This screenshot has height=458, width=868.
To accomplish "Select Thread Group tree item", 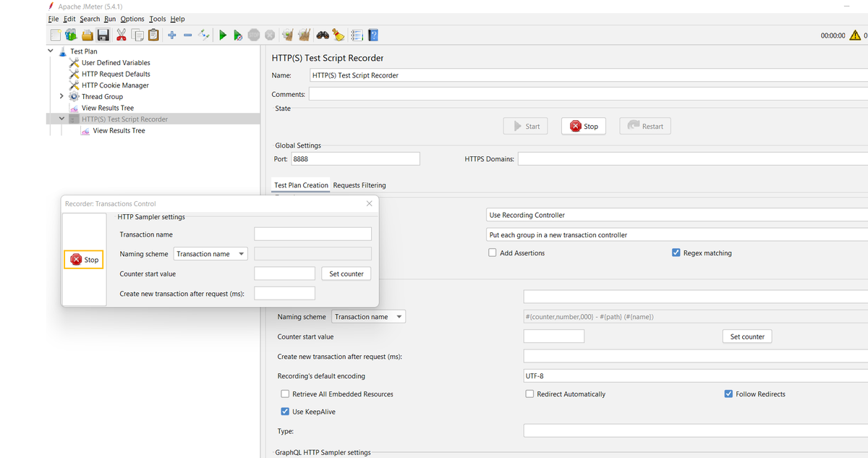I will [x=102, y=96].
